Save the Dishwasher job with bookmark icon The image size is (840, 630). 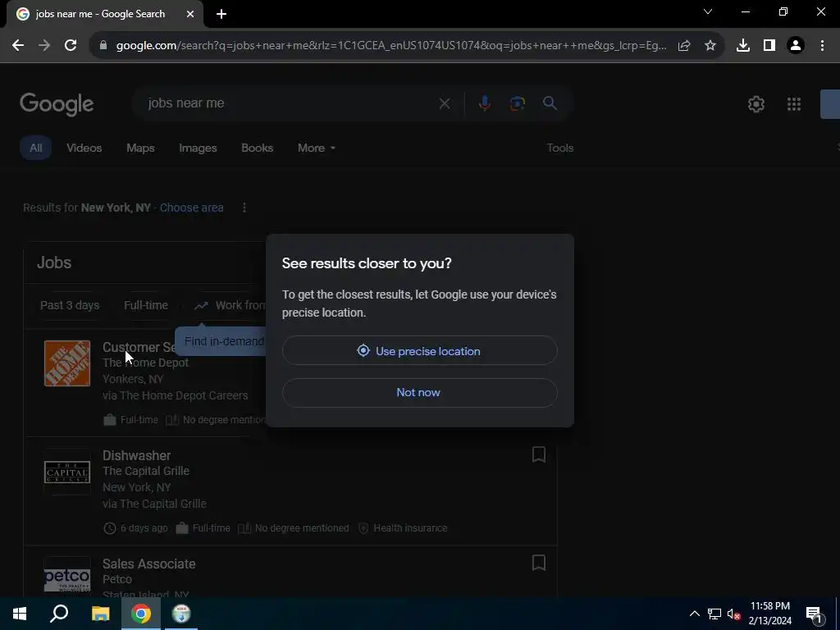pyautogui.click(x=539, y=454)
